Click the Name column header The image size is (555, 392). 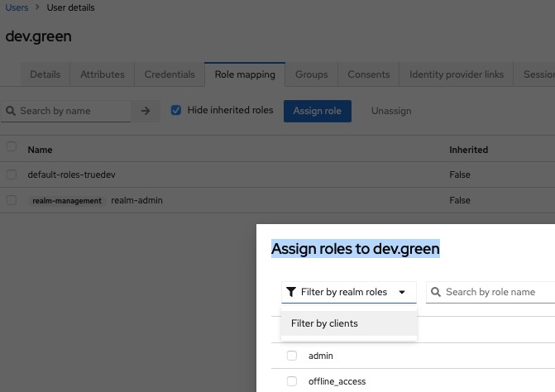[x=40, y=150]
